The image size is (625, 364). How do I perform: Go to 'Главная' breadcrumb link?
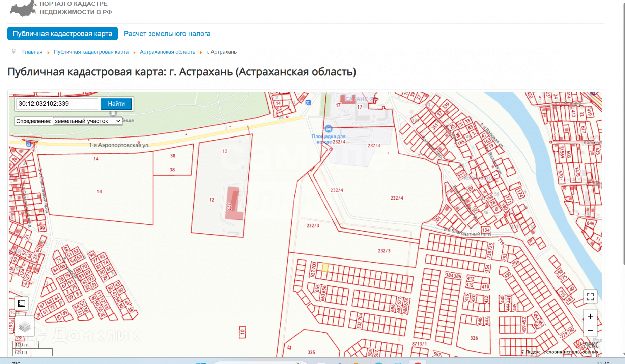point(32,52)
